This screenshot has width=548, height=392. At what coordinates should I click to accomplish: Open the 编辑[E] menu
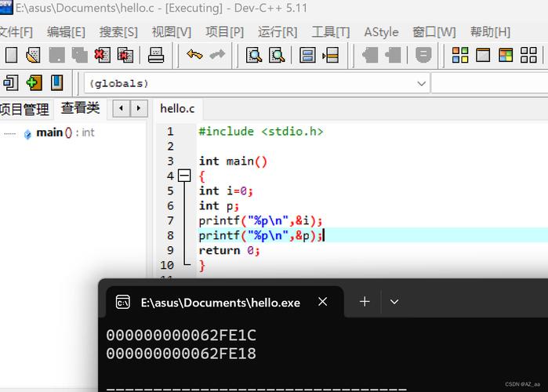pos(66,32)
